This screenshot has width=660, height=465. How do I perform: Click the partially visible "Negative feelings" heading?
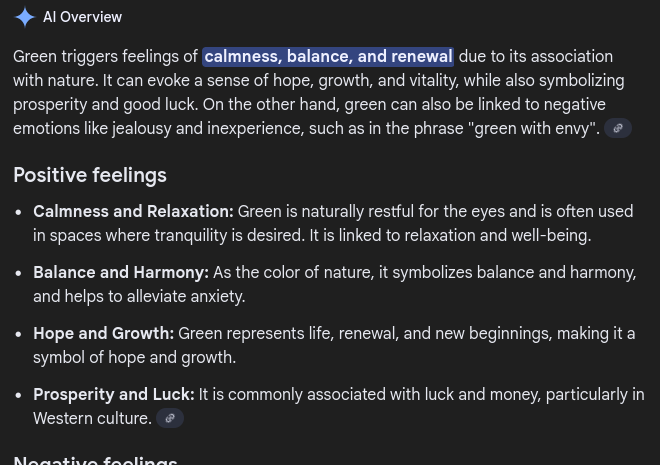tap(96, 459)
